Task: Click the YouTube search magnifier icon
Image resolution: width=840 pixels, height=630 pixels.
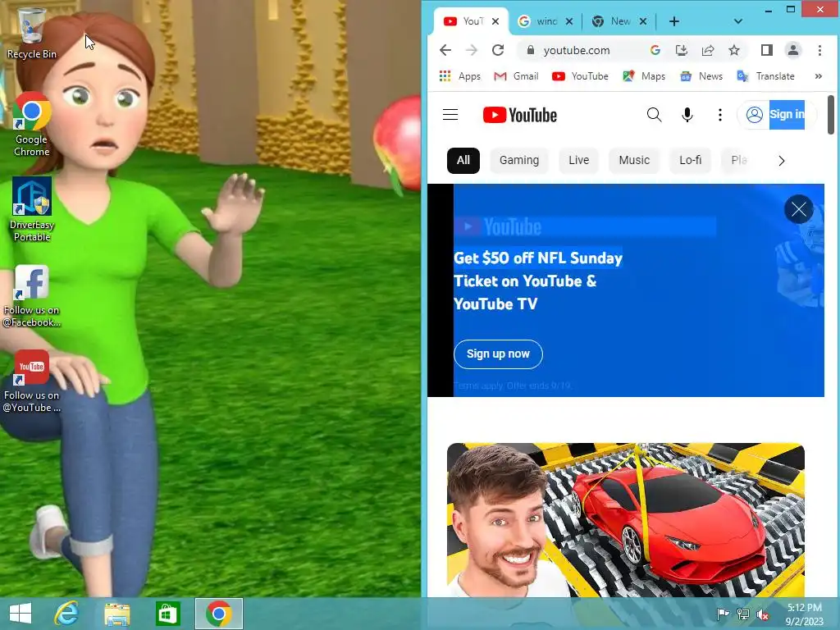Action: tap(654, 115)
